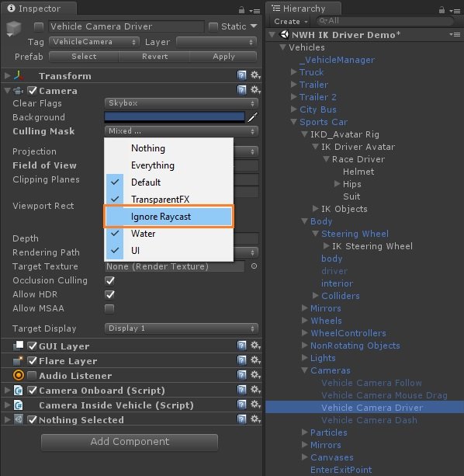This screenshot has width=464, height=476.
Task: Open Camera component gear settings menu
Action: tap(255, 90)
